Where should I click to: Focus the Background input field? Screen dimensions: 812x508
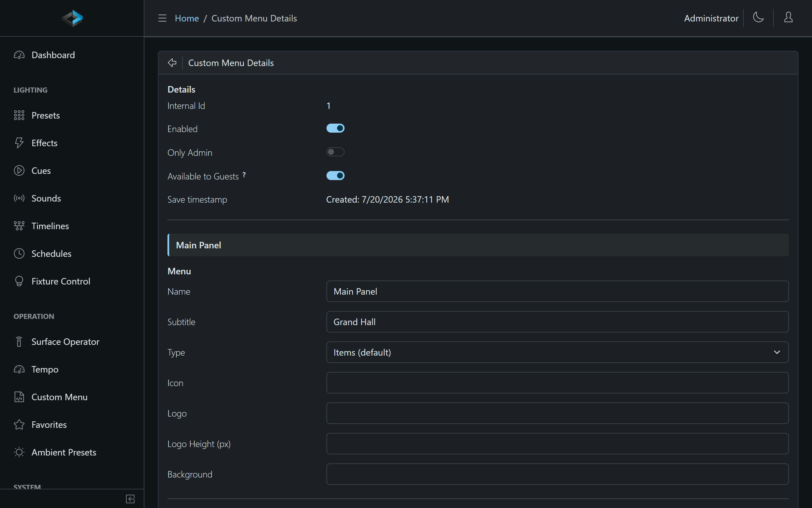[557, 474]
